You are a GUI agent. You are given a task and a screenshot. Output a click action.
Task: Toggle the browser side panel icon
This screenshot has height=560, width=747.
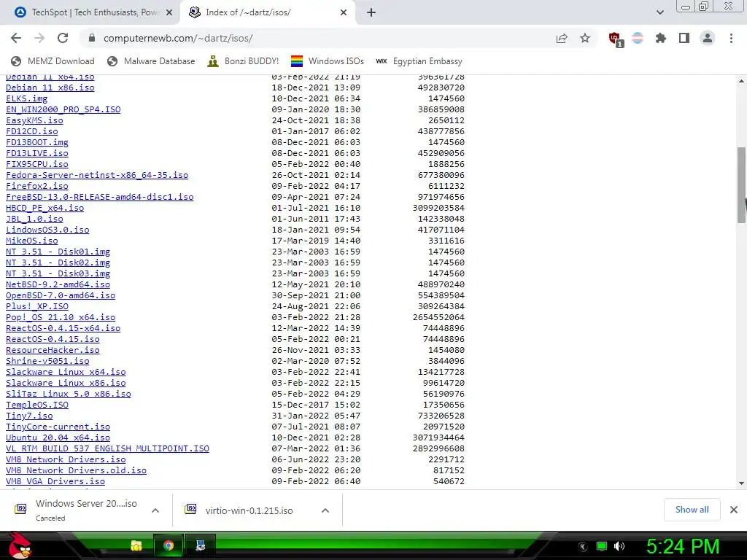(684, 38)
